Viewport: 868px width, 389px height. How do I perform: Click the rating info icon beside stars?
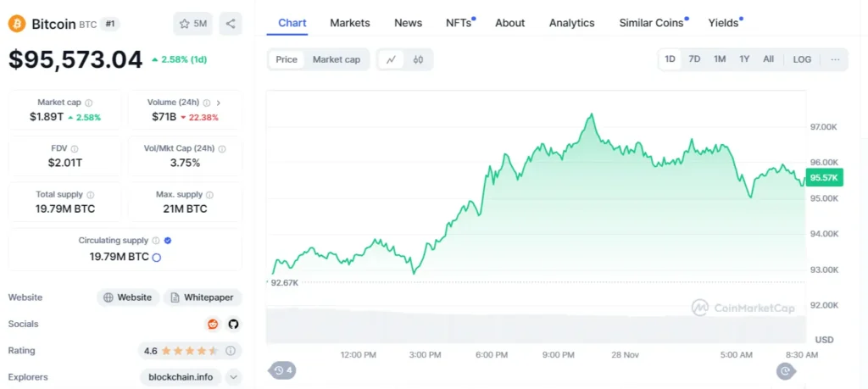pos(231,351)
